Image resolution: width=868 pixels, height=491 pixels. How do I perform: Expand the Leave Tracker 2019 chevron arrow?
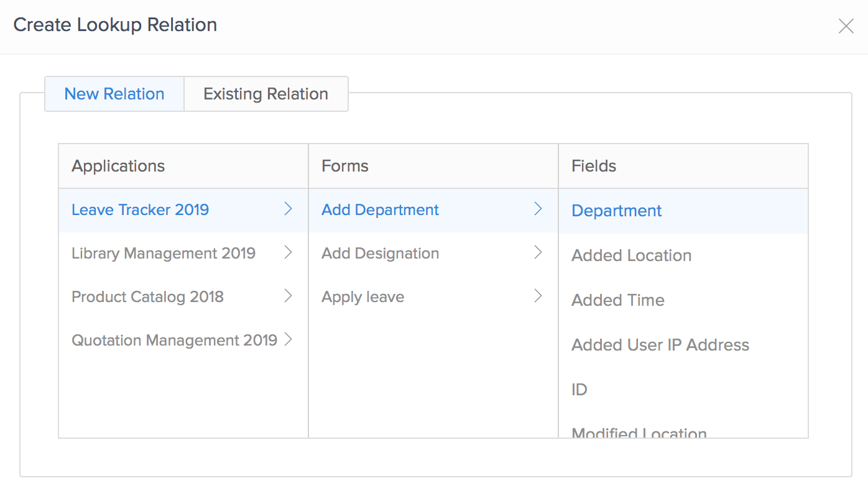click(x=288, y=209)
